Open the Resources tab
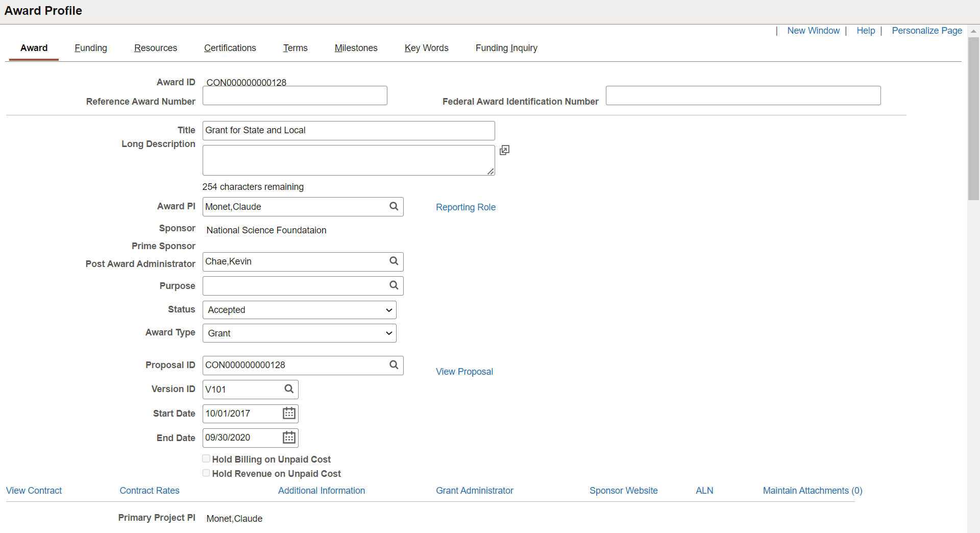Image resolution: width=980 pixels, height=533 pixels. 156,48
